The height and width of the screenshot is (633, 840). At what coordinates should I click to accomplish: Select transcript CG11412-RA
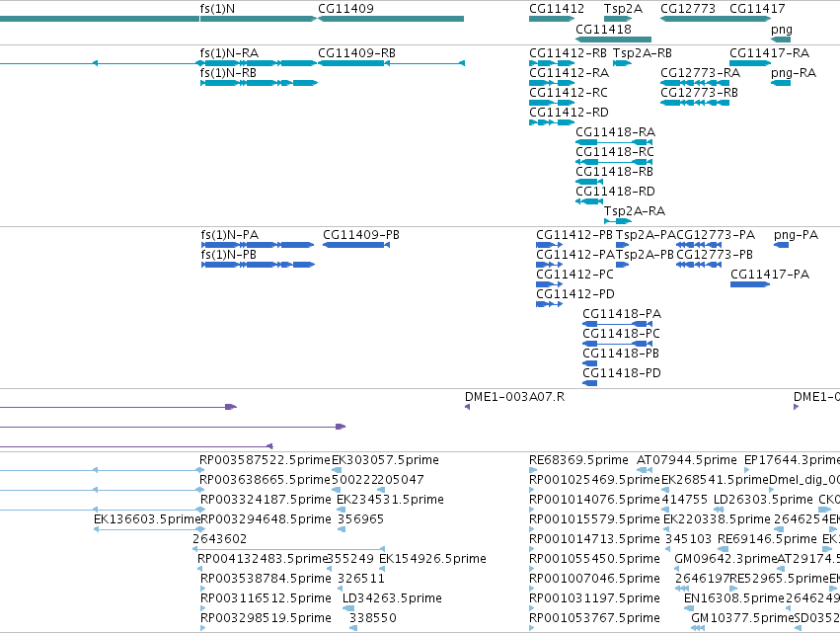pyautogui.click(x=552, y=83)
